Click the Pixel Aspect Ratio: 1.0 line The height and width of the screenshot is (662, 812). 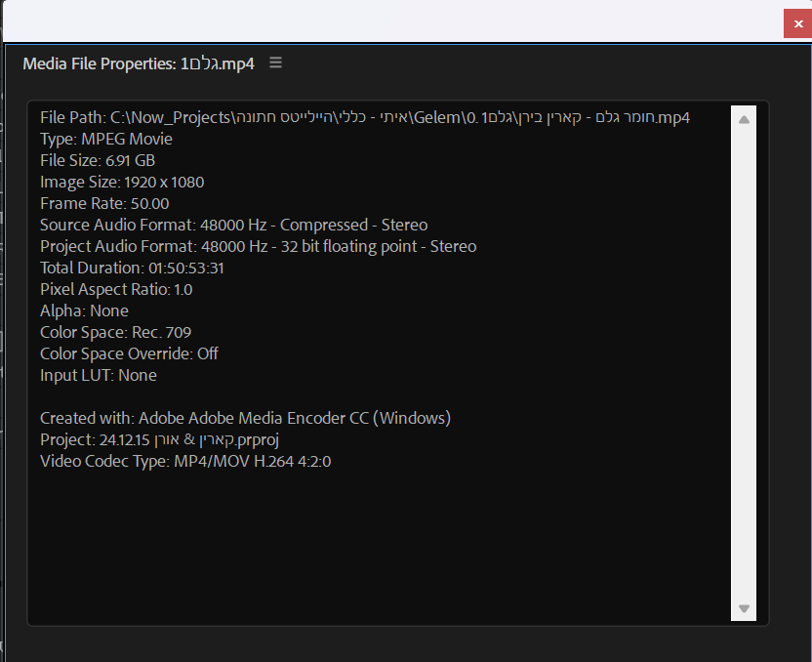(117, 289)
